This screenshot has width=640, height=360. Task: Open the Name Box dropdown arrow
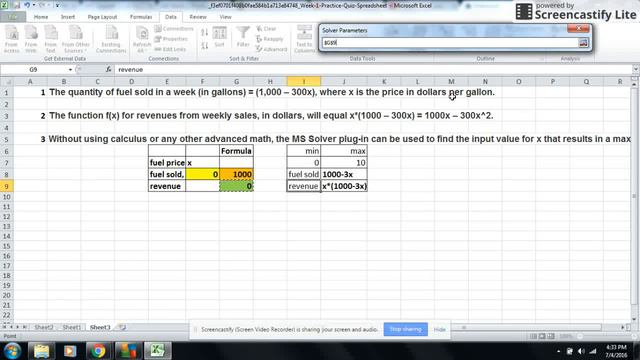click(x=70, y=70)
